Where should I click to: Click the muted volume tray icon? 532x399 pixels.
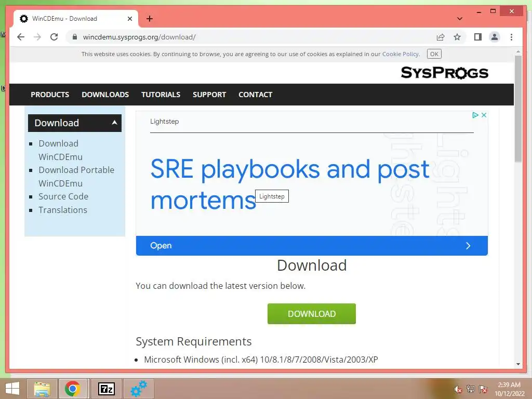458,389
